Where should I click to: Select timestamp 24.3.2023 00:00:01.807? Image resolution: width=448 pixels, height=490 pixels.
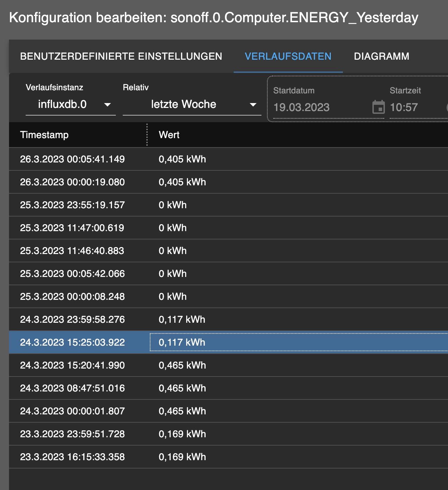72,411
